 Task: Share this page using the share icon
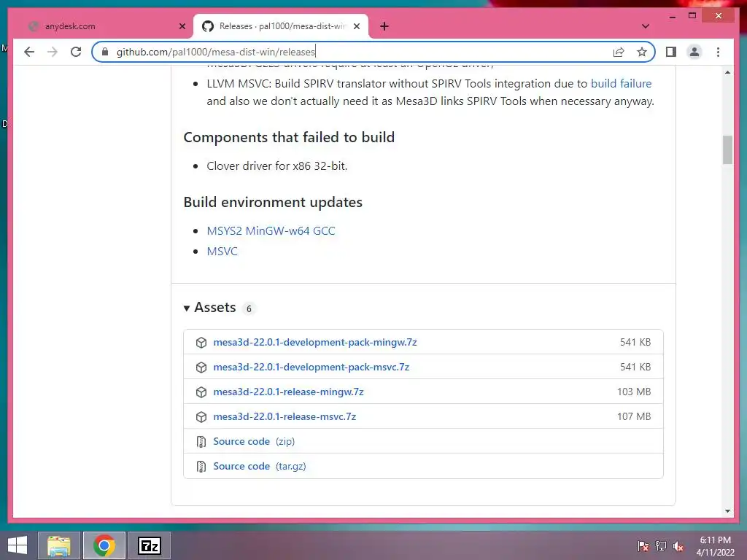(x=619, y=52)
